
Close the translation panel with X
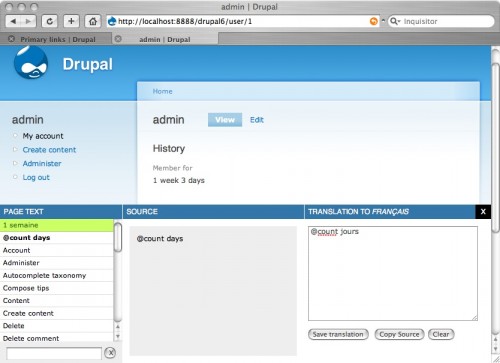click(483, 212)
